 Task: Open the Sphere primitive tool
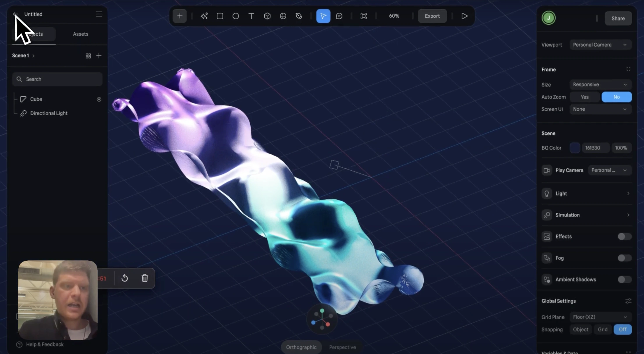click(x=283, y=16)
